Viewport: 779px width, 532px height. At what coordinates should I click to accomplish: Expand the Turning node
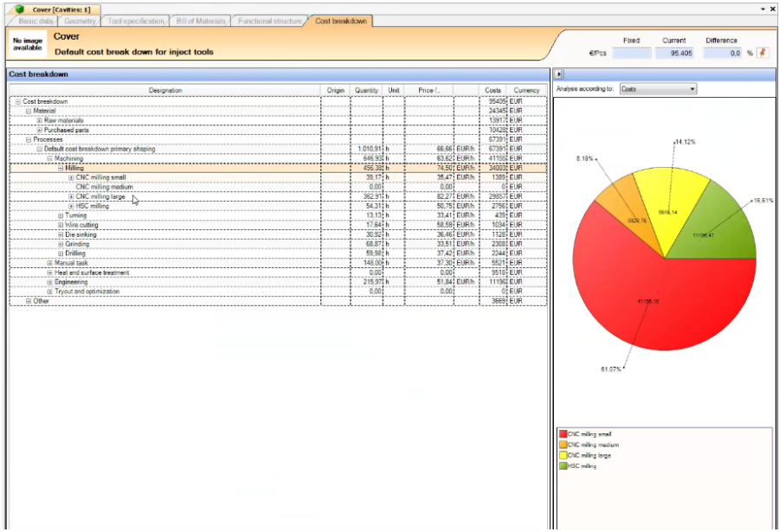point(60,216)
